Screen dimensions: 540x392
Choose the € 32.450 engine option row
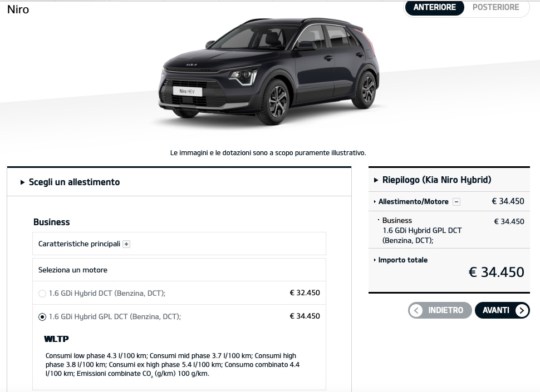pyautogui.click(x=179, y=293)
